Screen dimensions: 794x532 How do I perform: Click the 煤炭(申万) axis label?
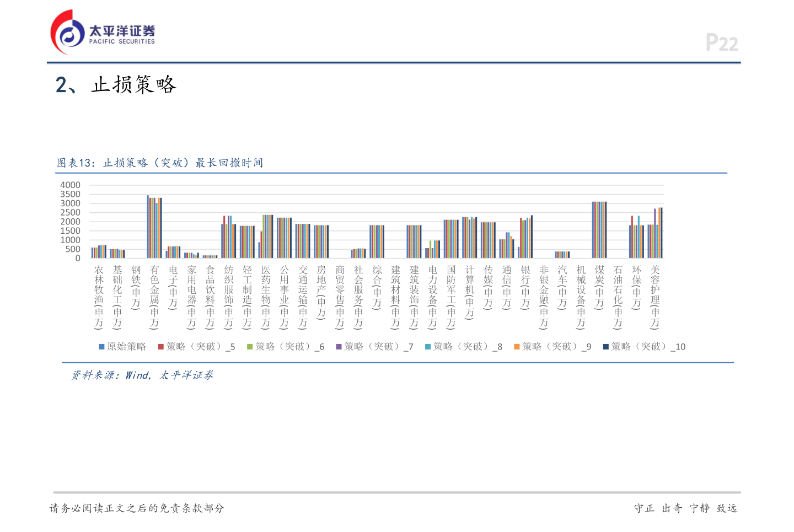pyautogui.click(x=599, y=287)
